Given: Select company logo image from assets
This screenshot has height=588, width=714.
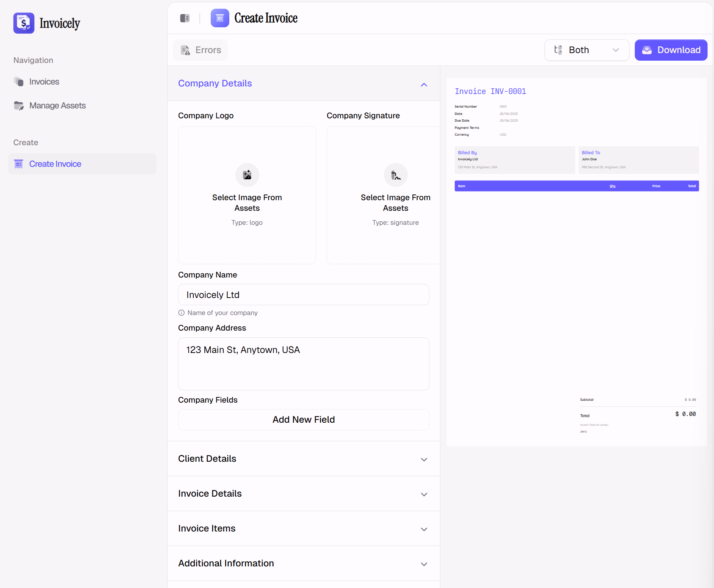Looking at the screenshot, I should coord(247,195).
